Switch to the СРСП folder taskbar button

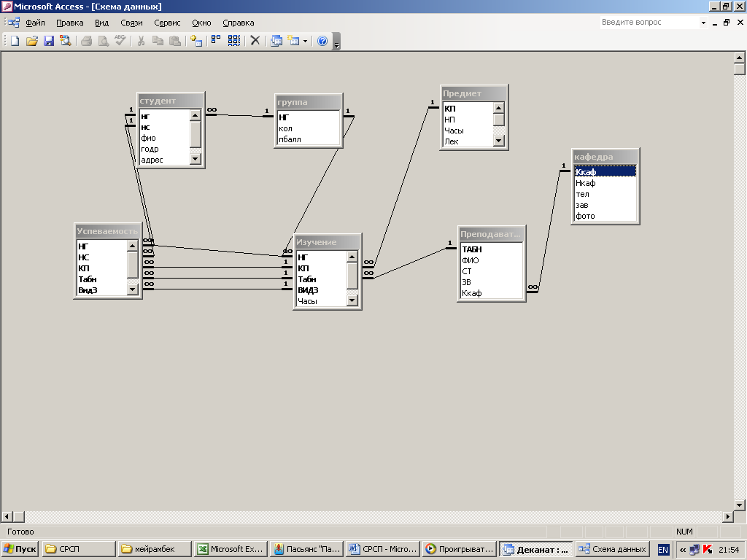pos(79,549)
